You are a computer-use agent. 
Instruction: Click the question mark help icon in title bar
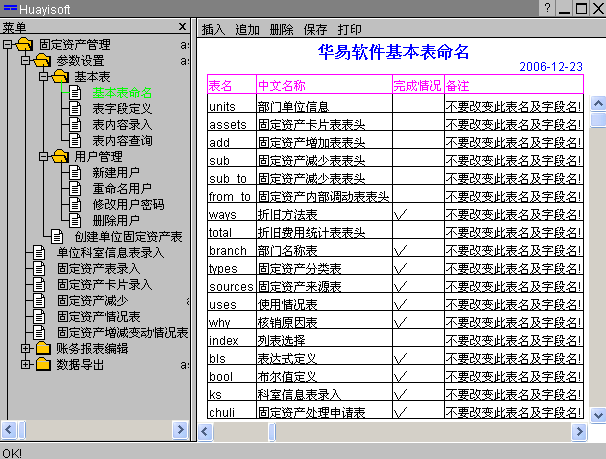pyautogui.click(x=548, y=8)
